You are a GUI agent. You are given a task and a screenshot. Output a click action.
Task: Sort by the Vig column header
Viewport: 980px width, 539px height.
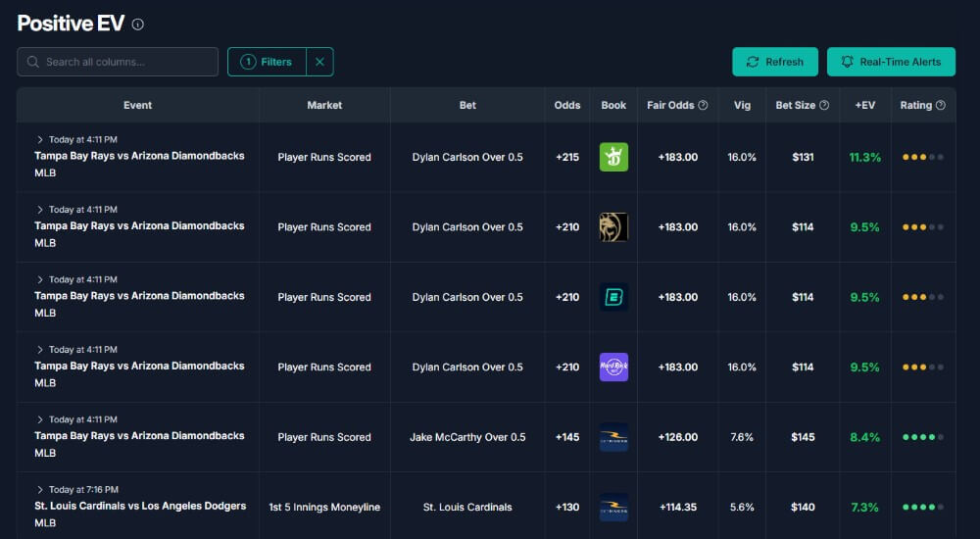tap(742, 105)
